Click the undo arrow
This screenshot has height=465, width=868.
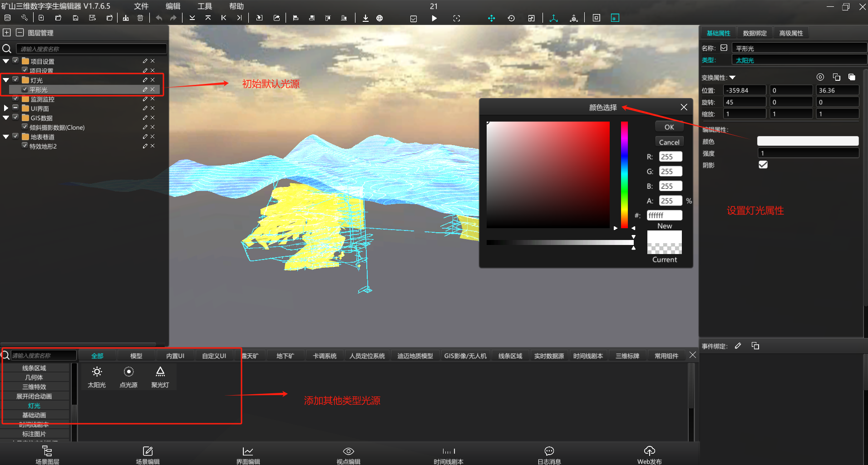(159, 18)
